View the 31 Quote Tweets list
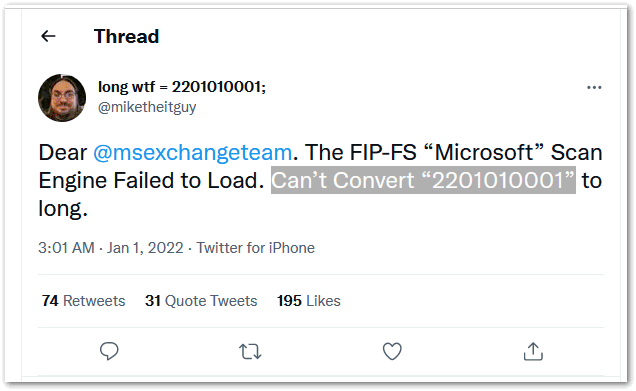This screenshot has height=391, width=636. pyautogui.click(x=201, y=301)
